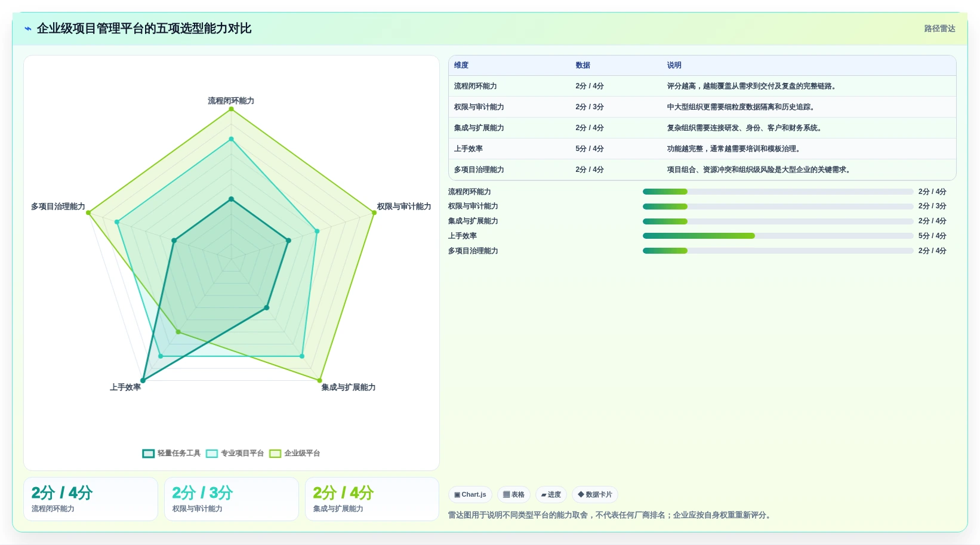Click the 上手效率 label left of its progress bar

(x=463, y=236)
